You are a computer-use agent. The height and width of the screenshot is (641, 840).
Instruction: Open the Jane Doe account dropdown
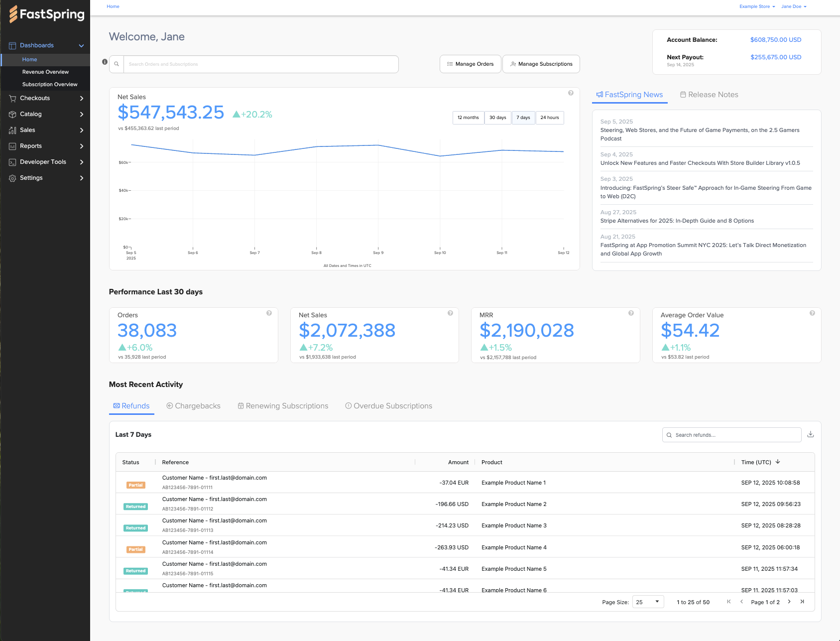pos(794,6)
